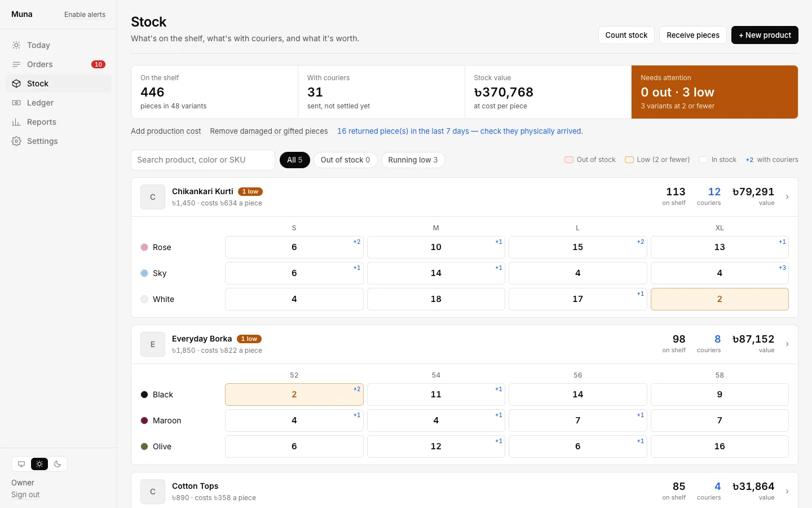Click Remove damaged or gifted pieces link
This screenshot has width=812, height=508.
pyautogui.click(x=269, y=131)
